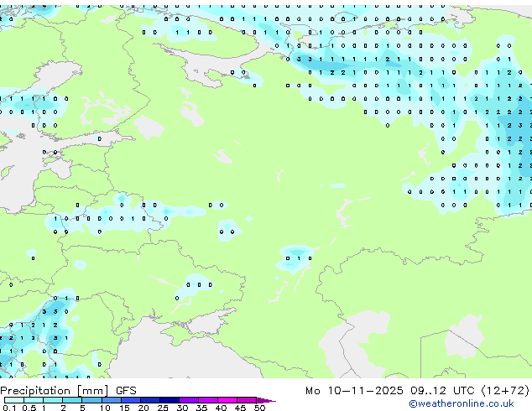532x411 pixels.
Task: Click the '50' legend scale value
Action: [x=259, y=408]
